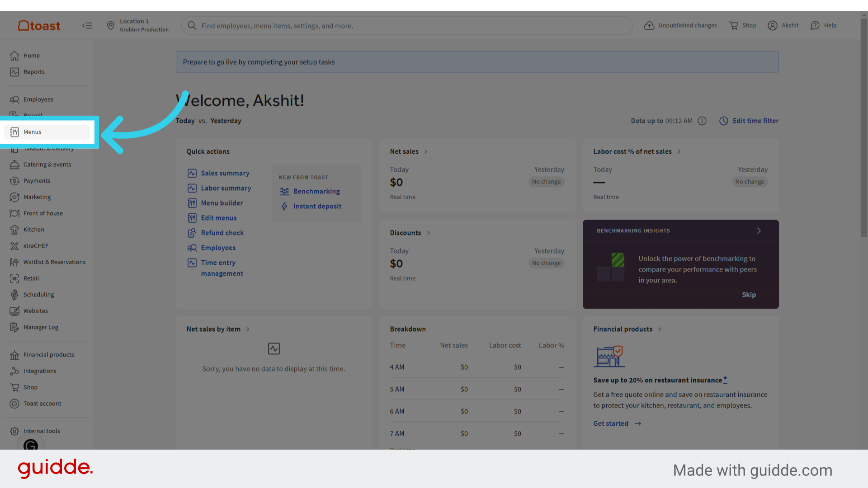Open the Refund check quick action
The width and height of the screenshot is (868, 488).
(216, 233)
